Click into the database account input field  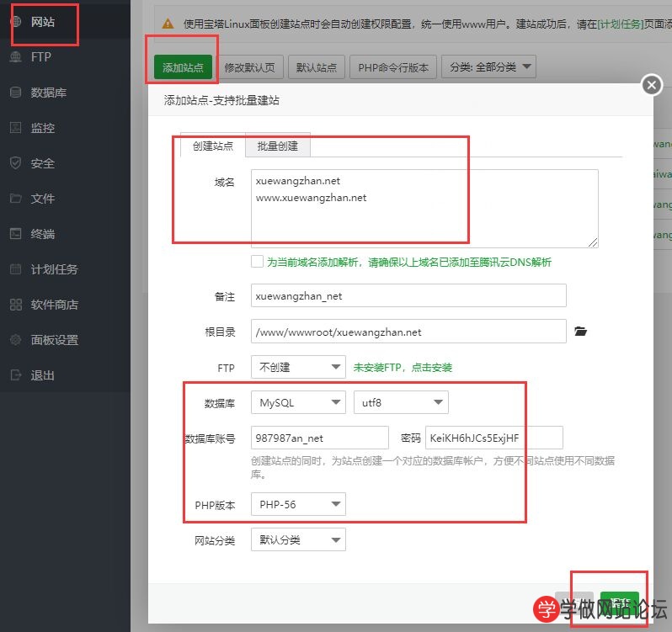(x=319, y=438)
